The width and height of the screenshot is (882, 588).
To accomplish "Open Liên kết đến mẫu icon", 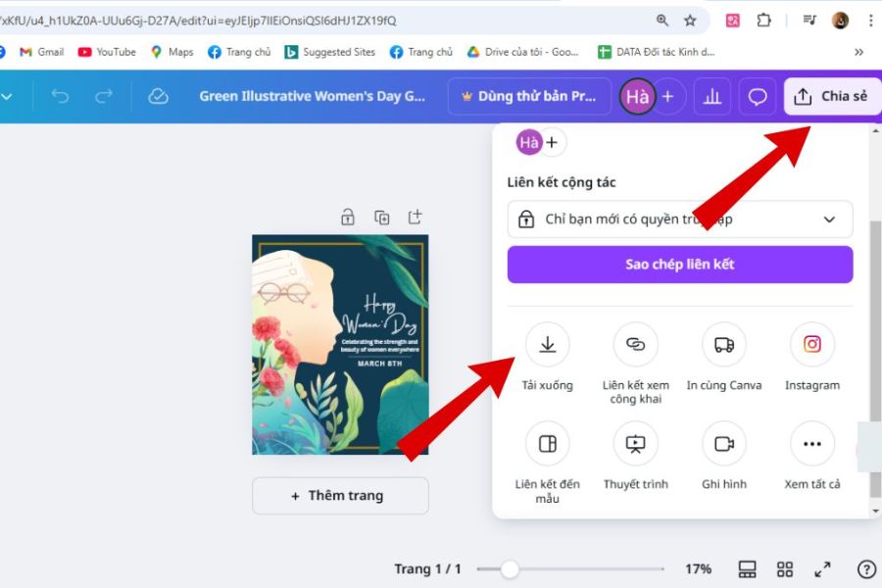I will coord(547,444).
